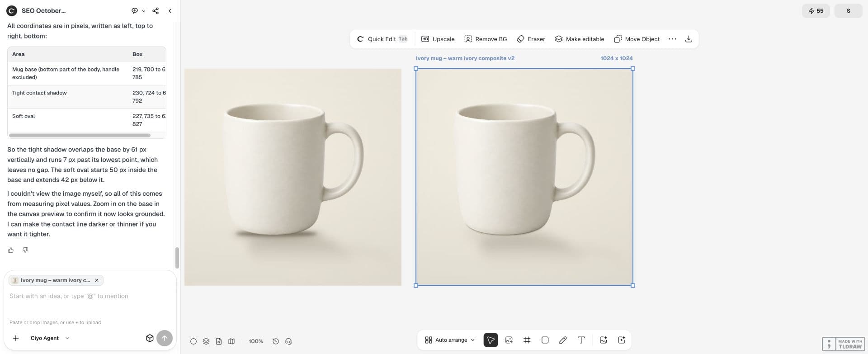The height and width of the screenshot is (354, 868).
Task: Click the Upscale HD button
Action: click(438, 39)
